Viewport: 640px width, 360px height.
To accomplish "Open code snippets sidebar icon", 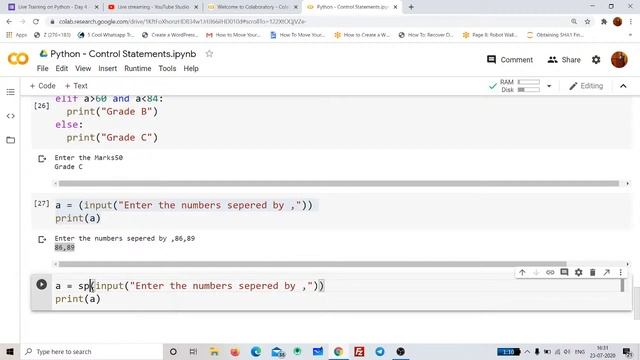I will tap(11, 116).
